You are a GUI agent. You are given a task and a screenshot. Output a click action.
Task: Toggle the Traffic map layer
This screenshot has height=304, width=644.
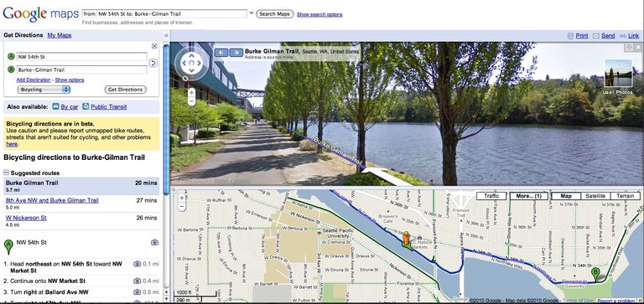491,196
